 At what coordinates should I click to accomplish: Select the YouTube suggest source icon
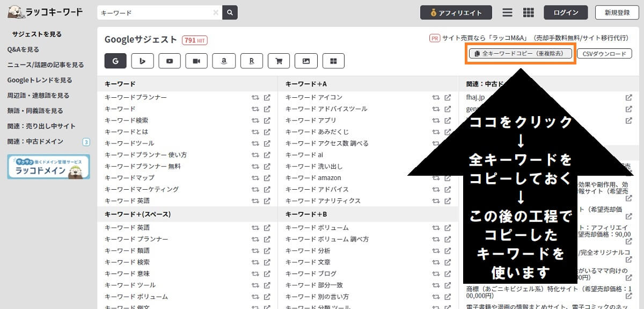[170, 61]
